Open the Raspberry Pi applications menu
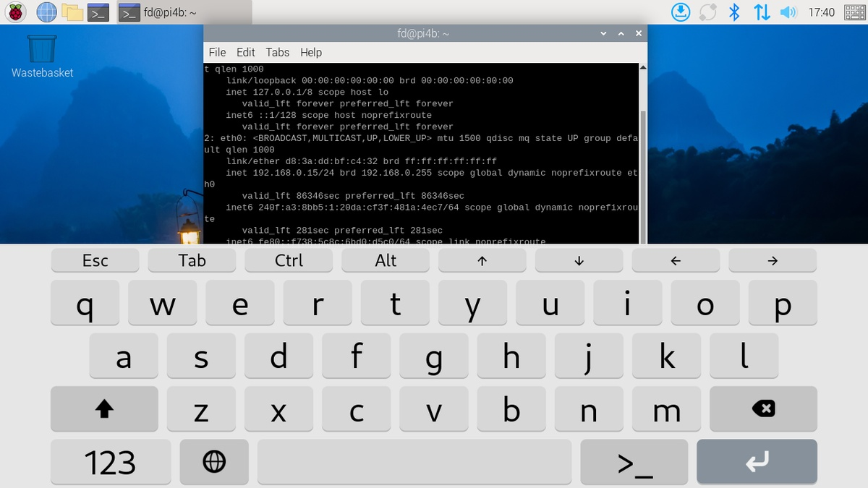Screen dimensions: 868x488 16,12
